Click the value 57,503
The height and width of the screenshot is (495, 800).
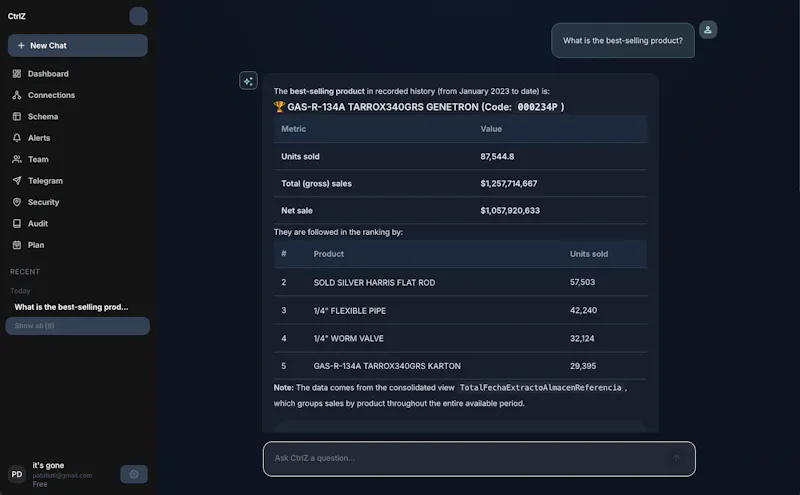click(x=582, y=282)
